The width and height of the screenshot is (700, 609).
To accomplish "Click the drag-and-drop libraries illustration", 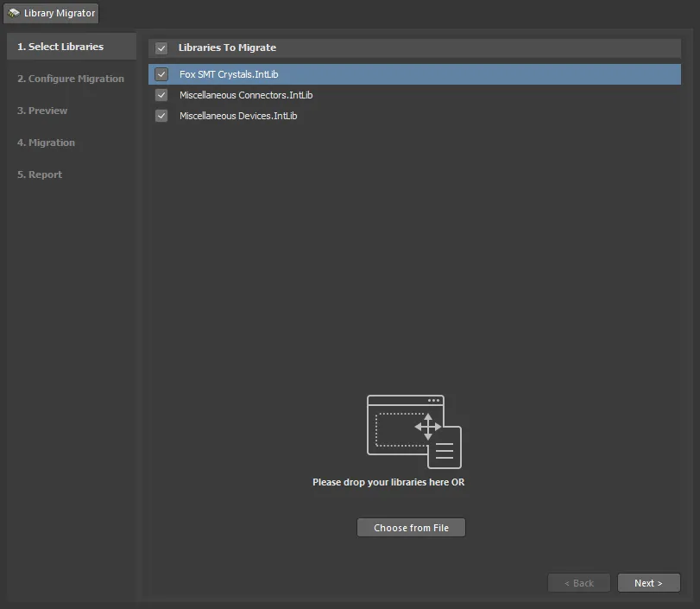I will (x=413, y=431).
